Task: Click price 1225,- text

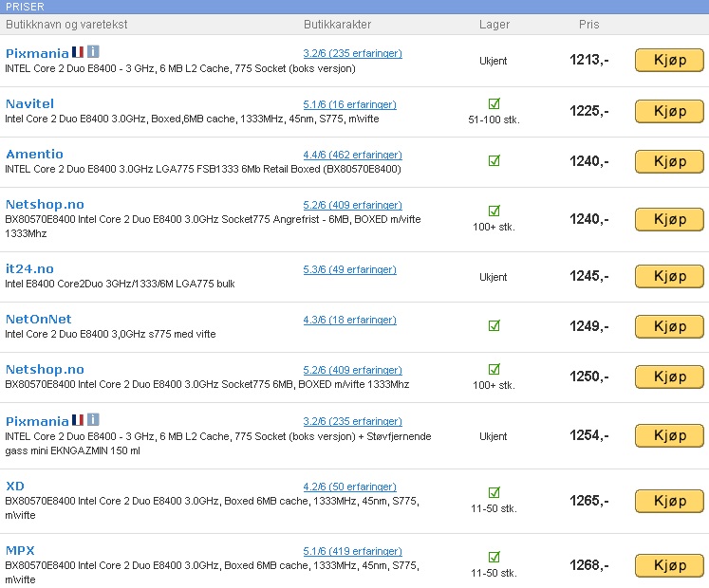Action: tap(589, 111)
